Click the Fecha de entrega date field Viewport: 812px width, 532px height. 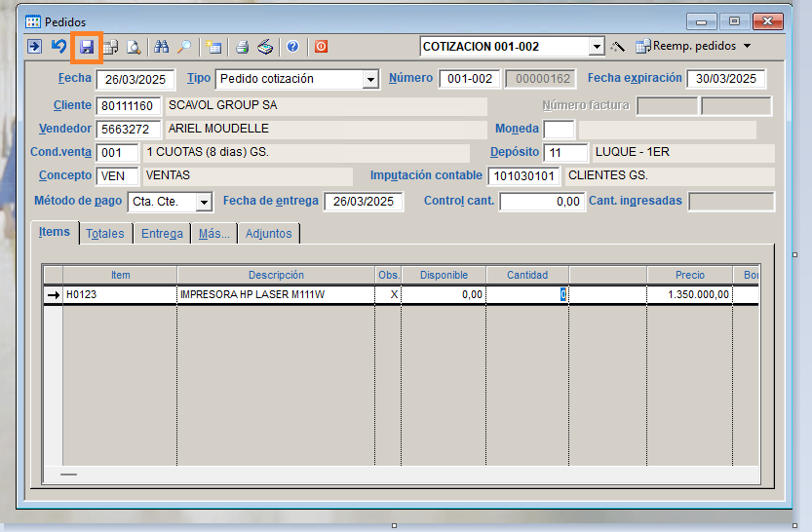(363, 202)
